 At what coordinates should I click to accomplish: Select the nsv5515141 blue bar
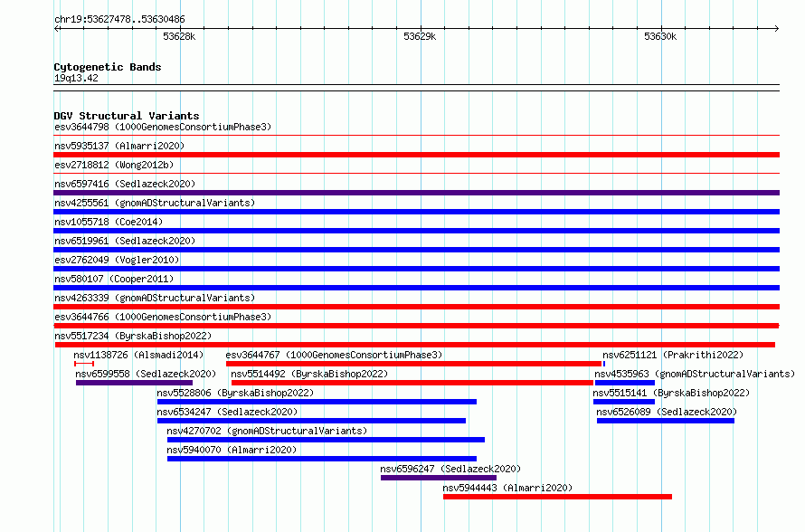[x=624, y=402]
